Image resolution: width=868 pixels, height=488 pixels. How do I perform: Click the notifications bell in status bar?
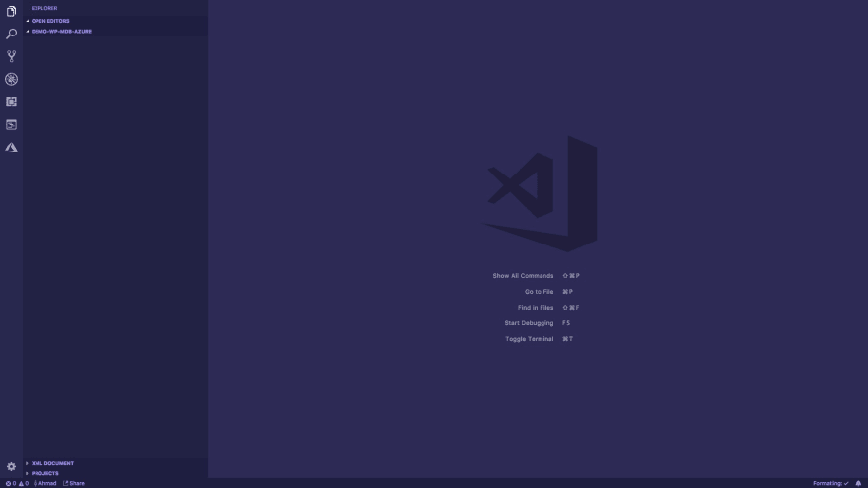(x=858, y=484)
